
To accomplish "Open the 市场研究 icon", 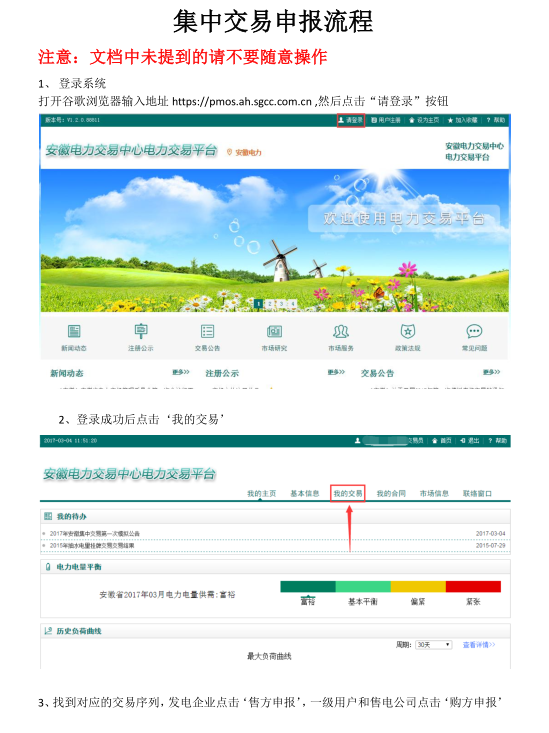I will point(274,331).
